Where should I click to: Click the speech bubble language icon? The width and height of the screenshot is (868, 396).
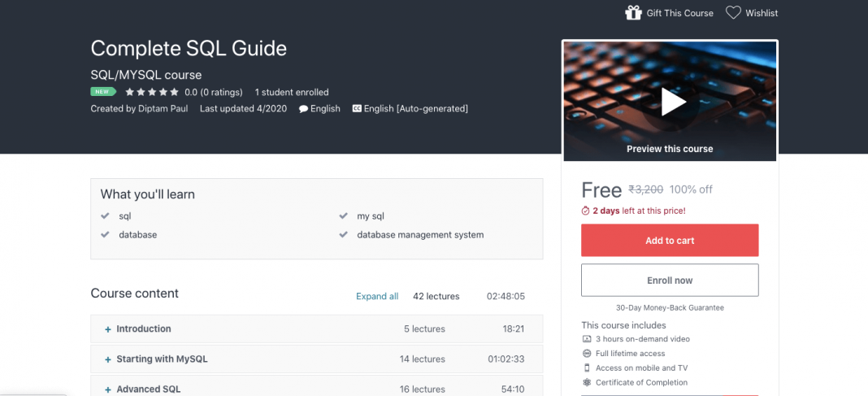point(303,109)
